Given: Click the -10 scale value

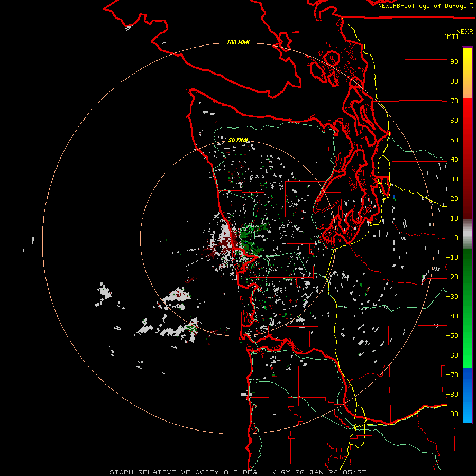Looking at the screenshot, I should point(452,258).
